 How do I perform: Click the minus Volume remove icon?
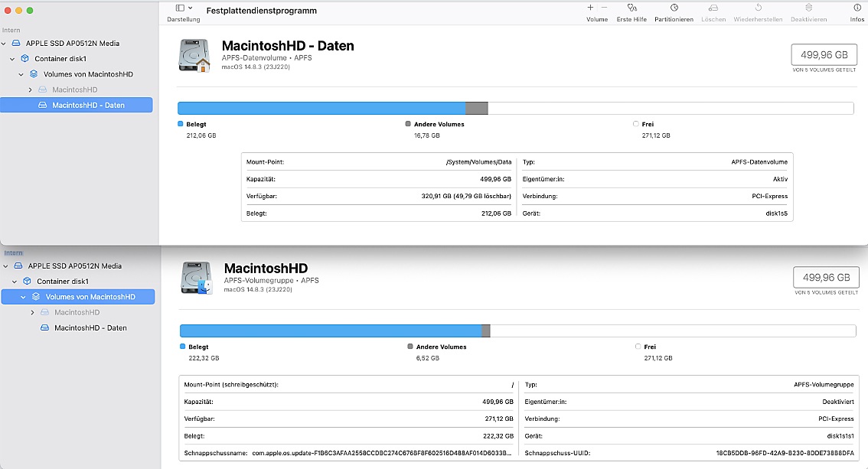[x=604, y=8]
